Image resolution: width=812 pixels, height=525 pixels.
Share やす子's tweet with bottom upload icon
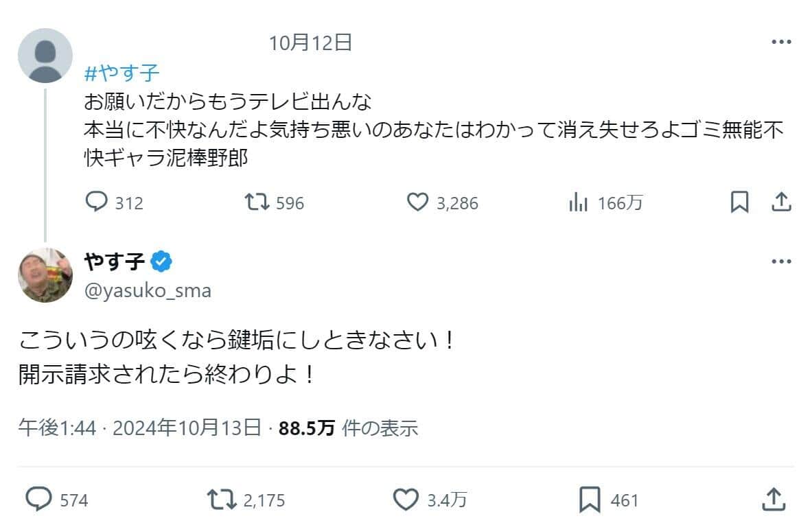(x=774, y=500)
